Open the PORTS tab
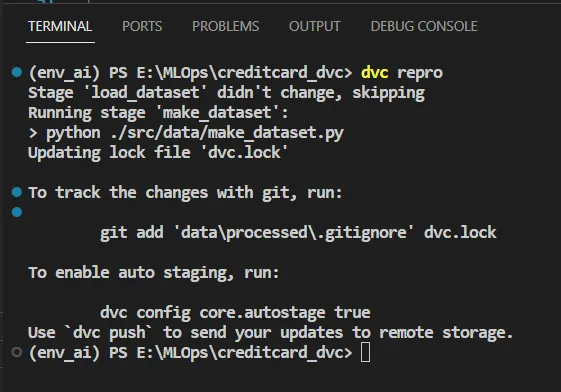Image resolution: width=561 pixels, height=392 pixels. pyautogui.click(x=142, y=26)
